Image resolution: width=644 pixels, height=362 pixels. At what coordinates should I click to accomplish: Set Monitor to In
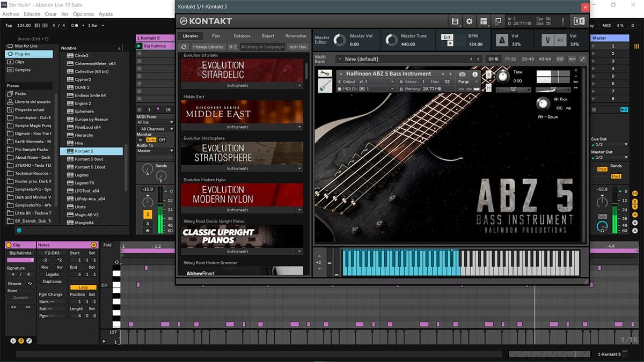[141, 140]
